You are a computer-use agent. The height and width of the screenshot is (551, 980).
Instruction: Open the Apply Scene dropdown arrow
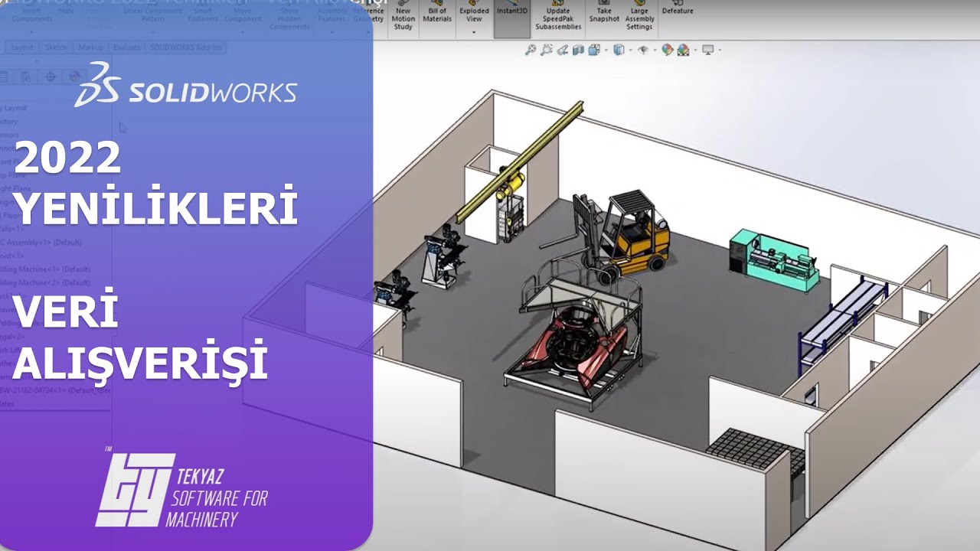[x=694, y=51]
